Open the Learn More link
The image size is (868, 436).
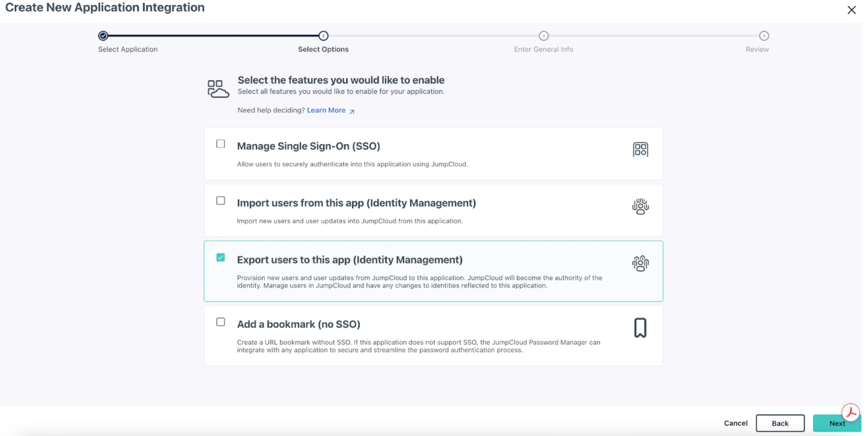click(x=326, y=110)
